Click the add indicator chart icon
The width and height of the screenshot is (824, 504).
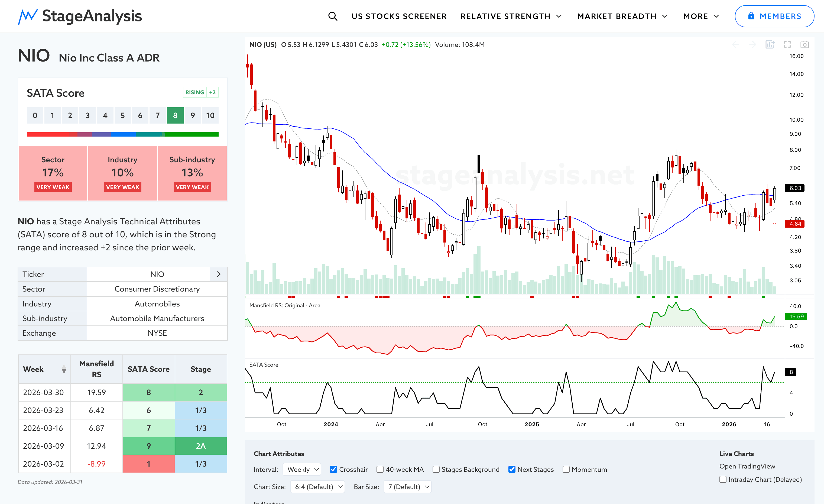[770, 44]
